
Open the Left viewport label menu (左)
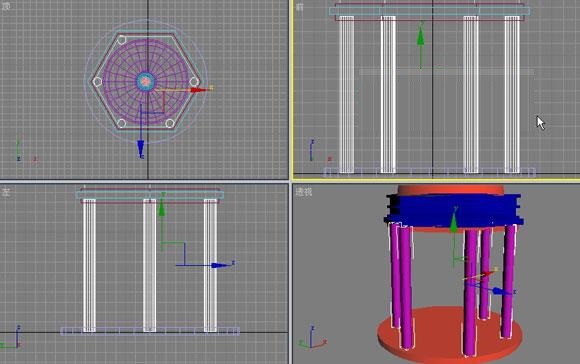[6, 192]
